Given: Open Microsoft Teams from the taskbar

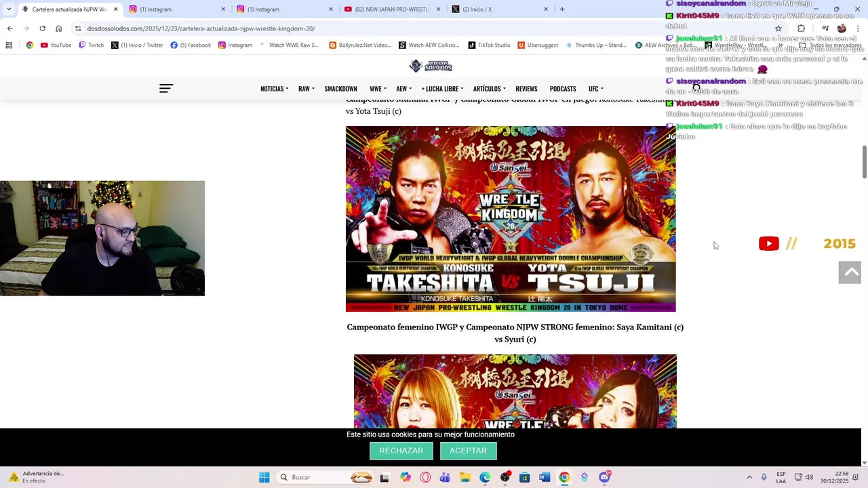Looking at the screenshot, I should pos(445,477).
